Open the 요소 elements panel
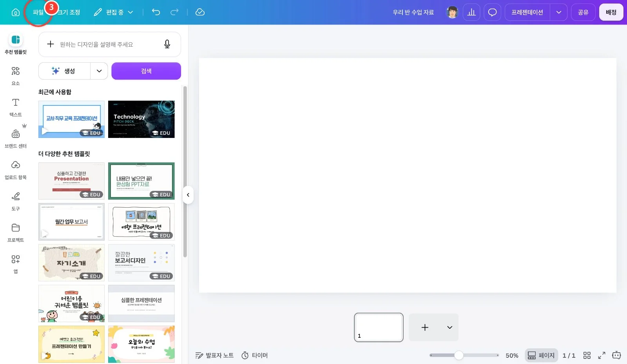This screenshot has width=627, height=364. tap(16, 76)
